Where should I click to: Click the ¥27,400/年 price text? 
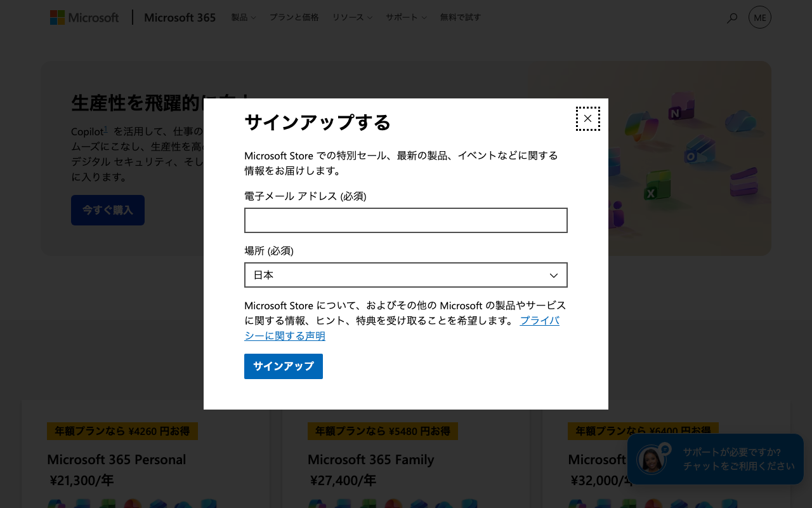[x=343, y=481]
